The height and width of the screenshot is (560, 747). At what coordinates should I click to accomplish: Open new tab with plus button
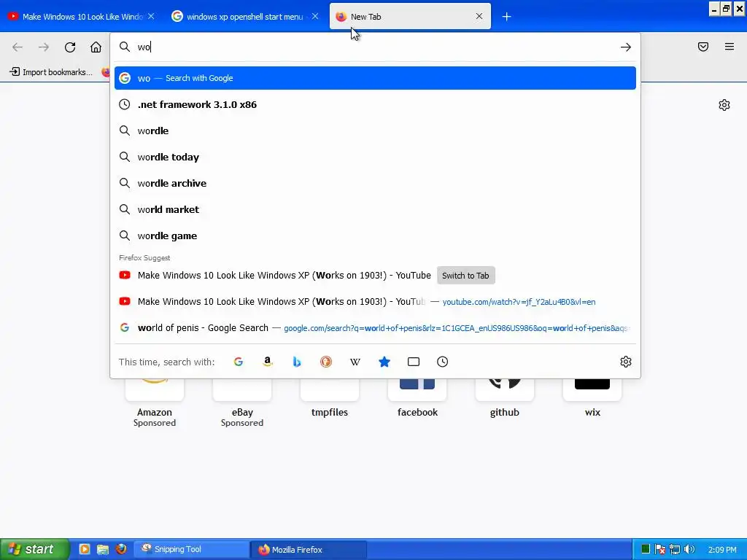pyautogui.click(x=506, y=17)
